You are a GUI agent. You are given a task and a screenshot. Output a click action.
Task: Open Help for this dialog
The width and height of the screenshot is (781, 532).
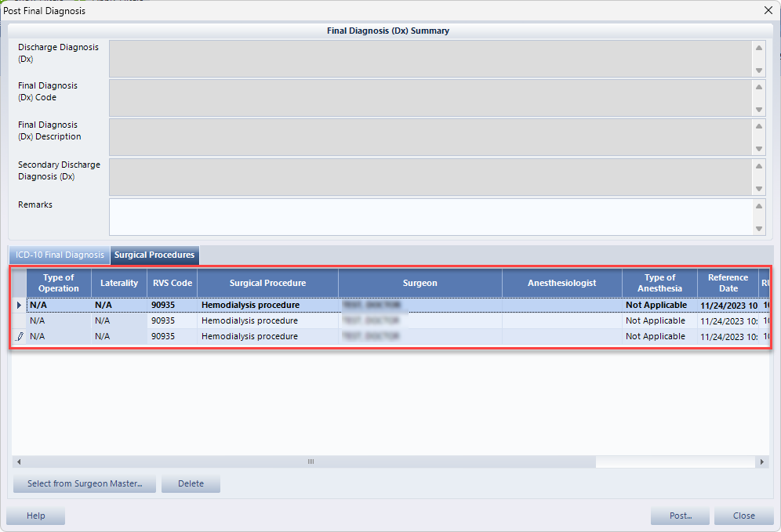point(35,516)
